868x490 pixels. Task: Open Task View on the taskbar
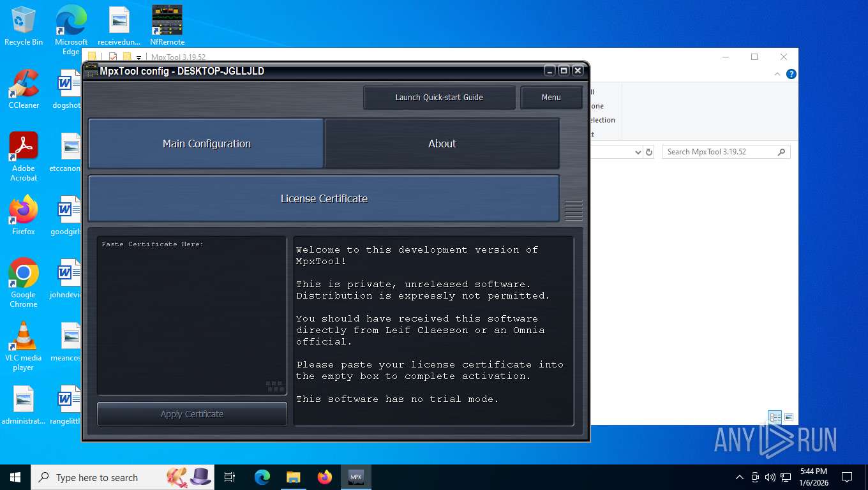pyautogui.click(x=230, y=477)
